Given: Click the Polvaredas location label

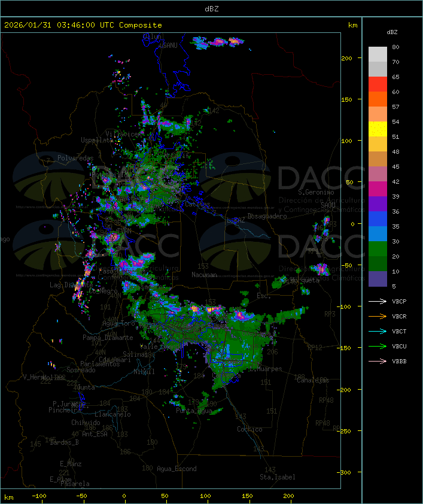Looking at the screenshot, I should (75, 158).
